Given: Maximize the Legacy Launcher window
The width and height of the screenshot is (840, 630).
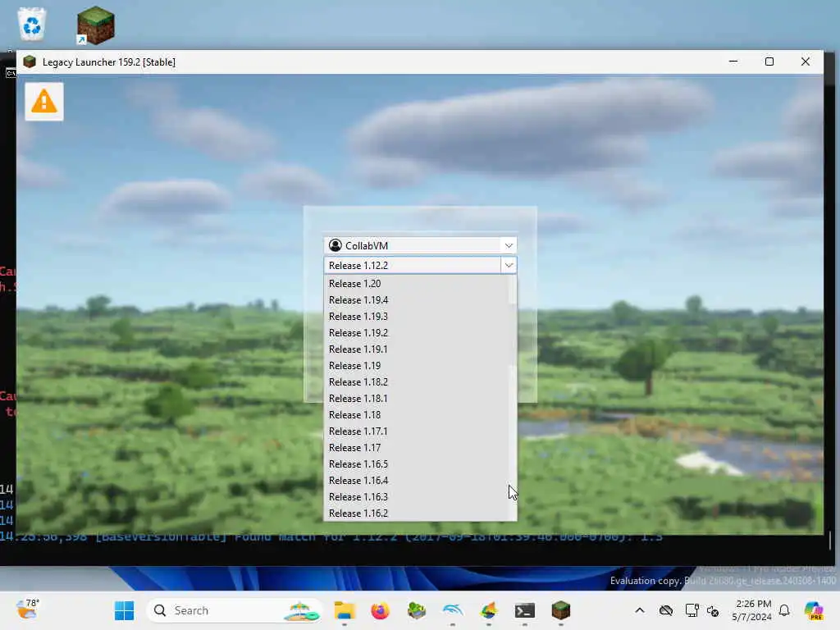Looking at the screenshot, I should (x=769, y=62).
